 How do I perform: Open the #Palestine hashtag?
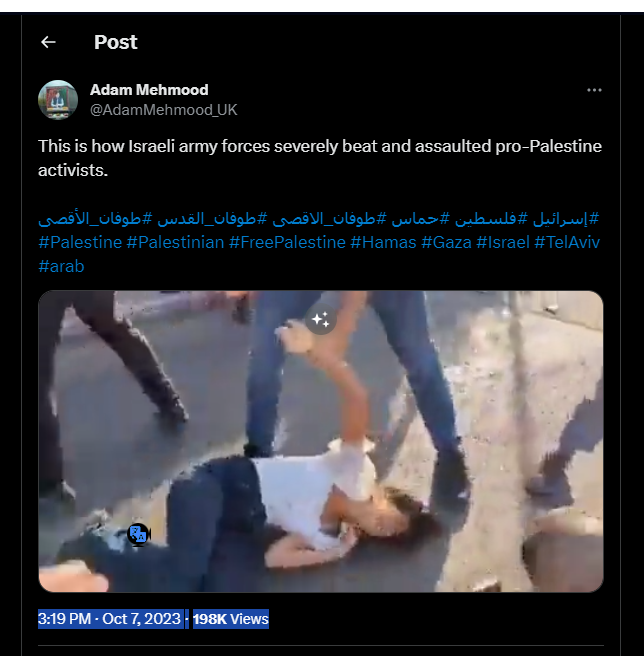(x=80, y=242)
